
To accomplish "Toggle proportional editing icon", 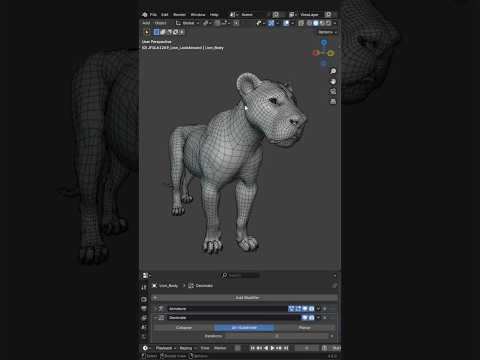I will [x=236, y=23].
